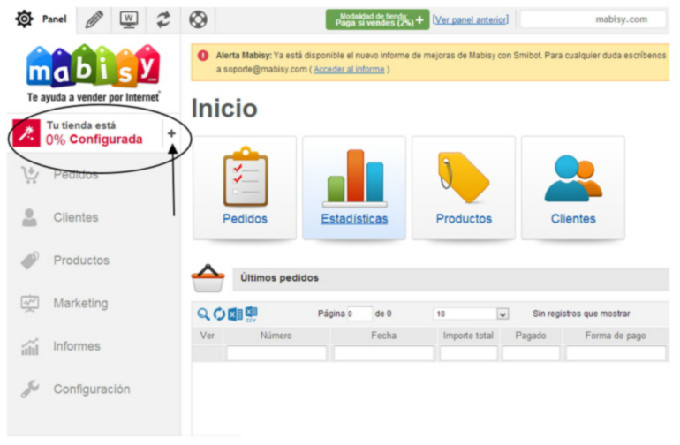Click the green Paga si vendes button
The width and height of the screenshot is (680, 445).
(377, 20)
